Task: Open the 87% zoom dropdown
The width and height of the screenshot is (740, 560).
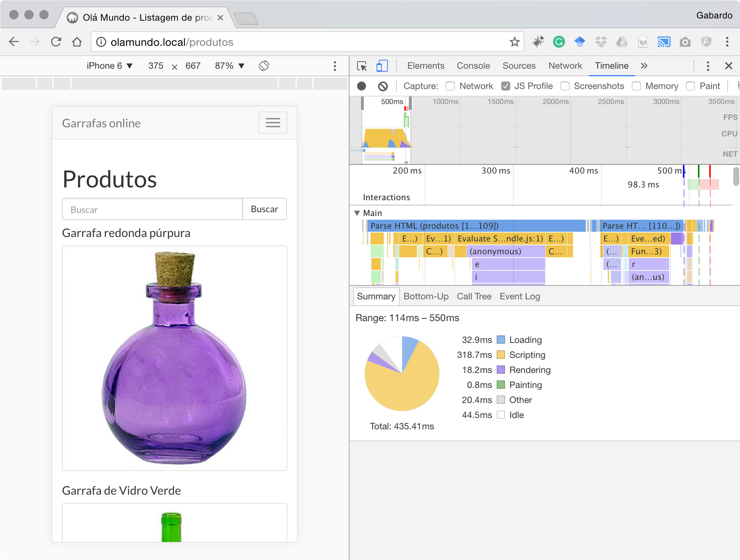Action: point(229,66)
